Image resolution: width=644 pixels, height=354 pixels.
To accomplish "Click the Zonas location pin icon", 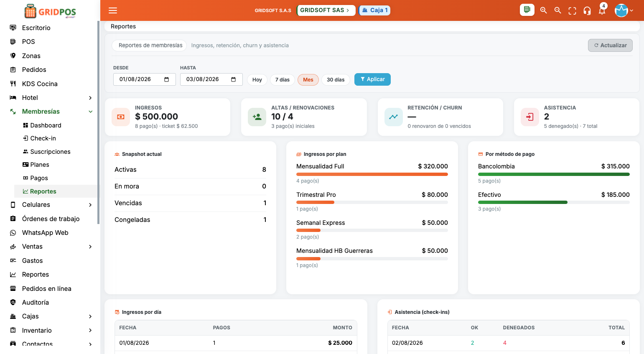I will pos(13,56).
